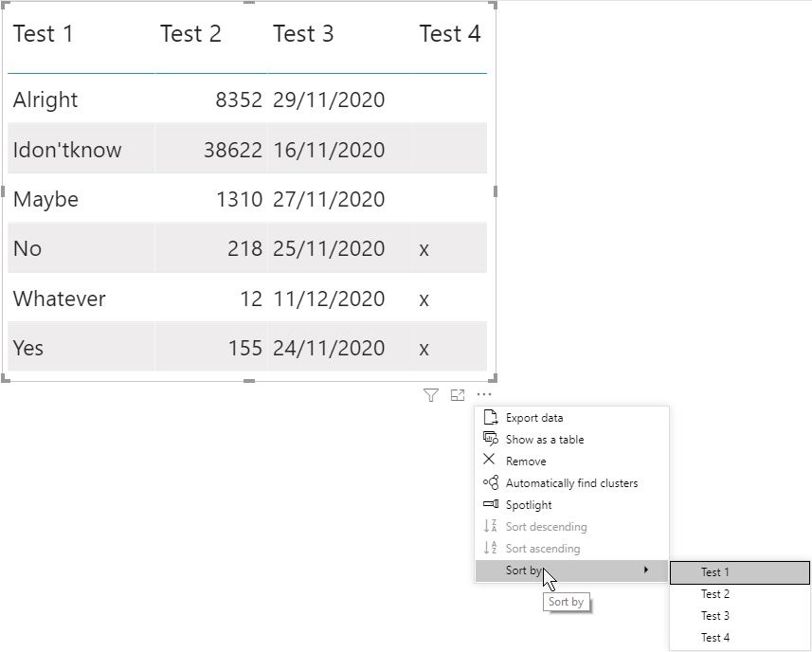The width and height of the screenshot is (812, 652).
Task: Click the date 27/11/2020
Action: pos(329,199)
